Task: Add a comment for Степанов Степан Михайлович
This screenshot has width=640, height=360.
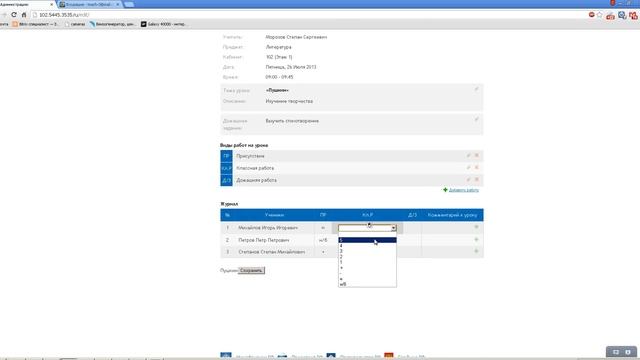Action: (x=476, y=251)
